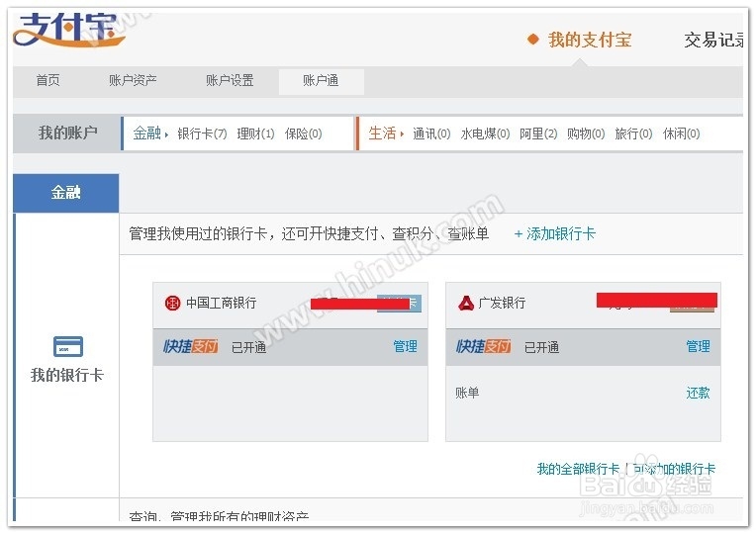The image size is (756, 534).
Task: Click 快捷支付 logo in ICBC card
Action: (190, 346)
